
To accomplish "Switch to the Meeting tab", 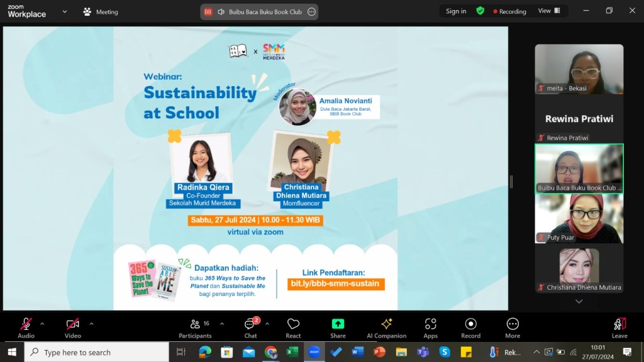I will [101, 11].
